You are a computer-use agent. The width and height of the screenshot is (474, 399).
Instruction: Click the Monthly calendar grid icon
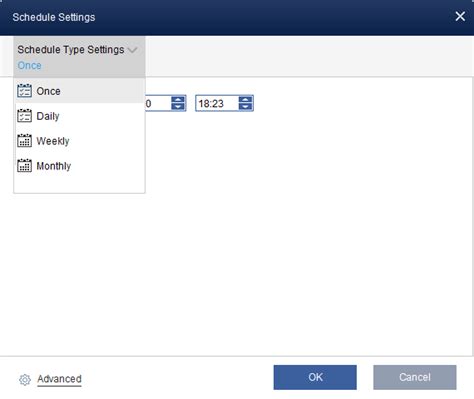tap(24, 166)
